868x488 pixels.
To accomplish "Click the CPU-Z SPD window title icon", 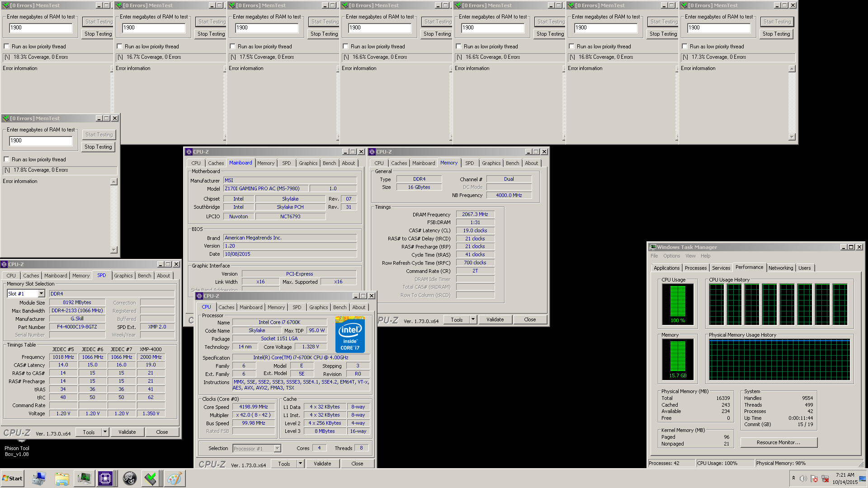I will 4,264.
